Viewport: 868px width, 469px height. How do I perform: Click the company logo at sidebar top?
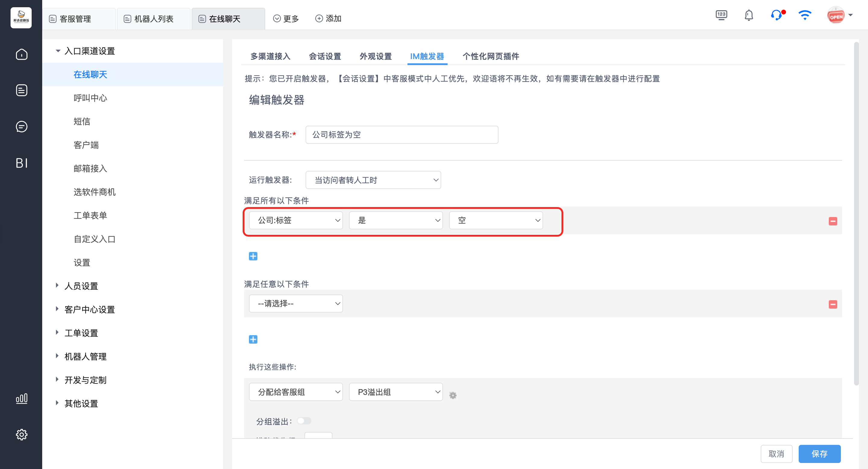click(x=21, y=17)
